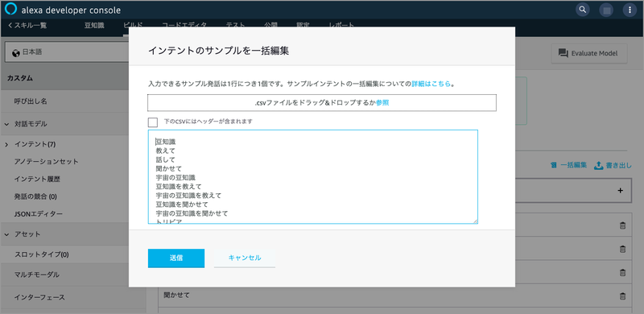Click the square app icon in header
The width and height of the screenshot is (644, 314).
pos(606,10)
